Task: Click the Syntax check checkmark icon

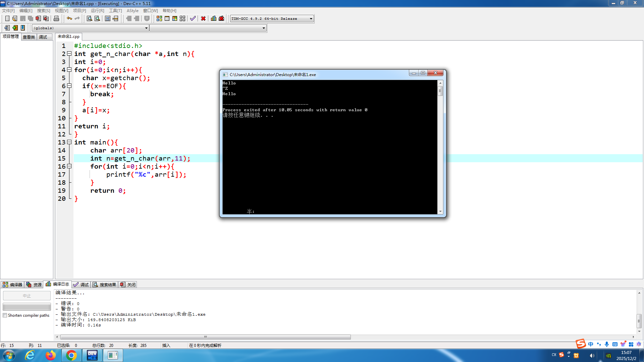Action: coord(193,18)
